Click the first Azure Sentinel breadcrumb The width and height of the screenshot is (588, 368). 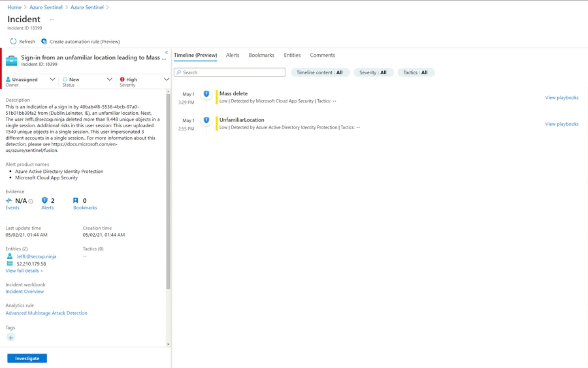click(x=46, y=7)
